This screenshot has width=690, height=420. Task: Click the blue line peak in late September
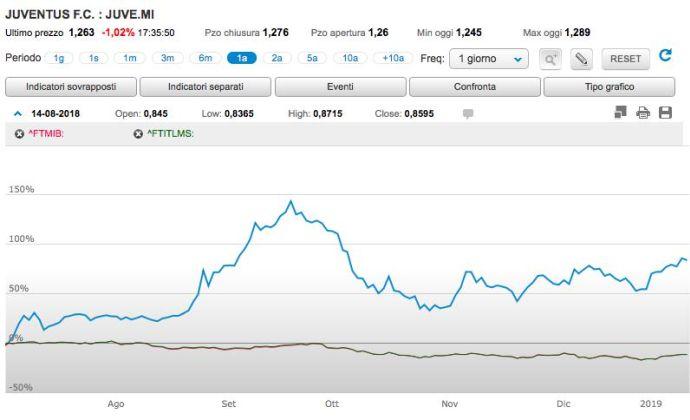(290, 202)
